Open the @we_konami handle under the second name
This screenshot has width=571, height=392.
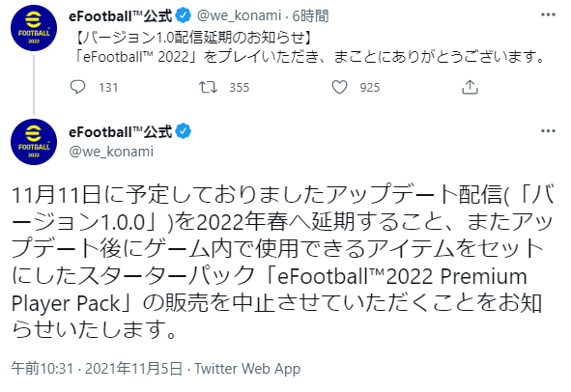tap(111, 152)
